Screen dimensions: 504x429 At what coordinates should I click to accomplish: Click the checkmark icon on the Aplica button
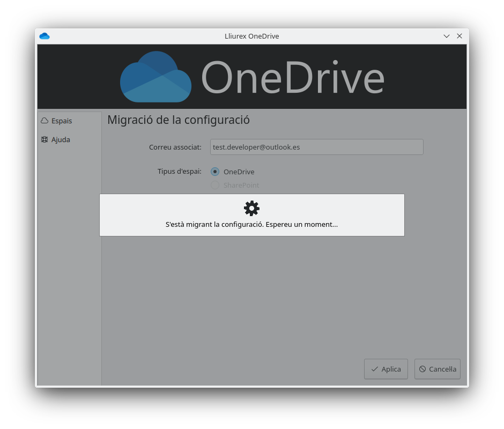click(x=375, y=369)
